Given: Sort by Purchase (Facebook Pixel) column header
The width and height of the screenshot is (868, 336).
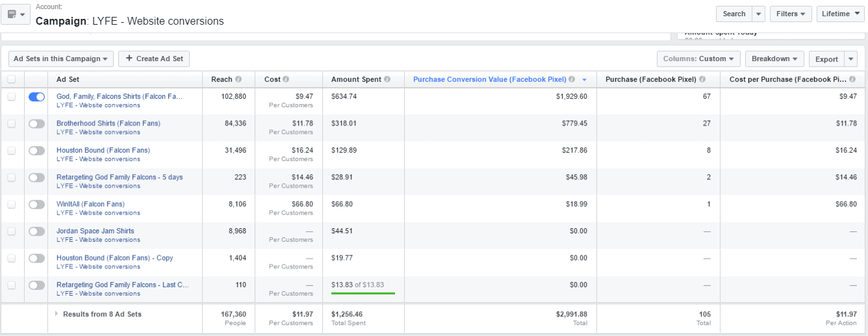Looking at the screenshot, I should click(x=651, y=79).
